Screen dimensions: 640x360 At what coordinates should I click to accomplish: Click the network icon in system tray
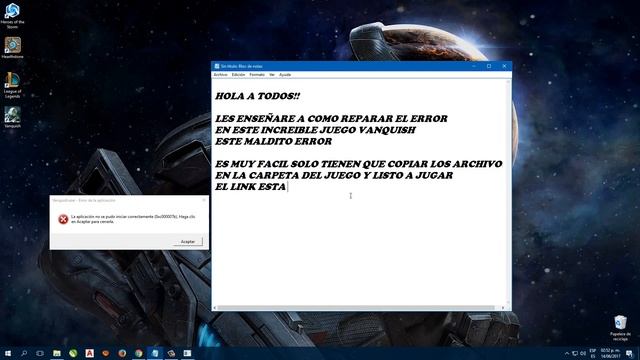[x=575, y=353]
